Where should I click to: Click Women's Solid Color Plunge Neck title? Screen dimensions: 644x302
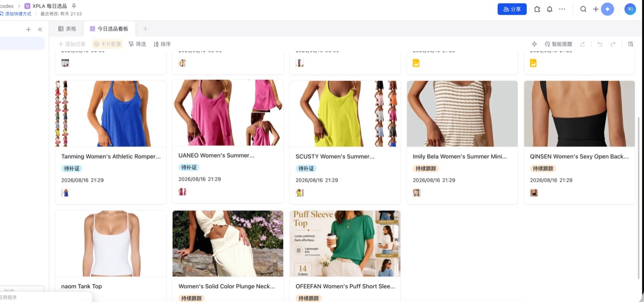(227, 286)
